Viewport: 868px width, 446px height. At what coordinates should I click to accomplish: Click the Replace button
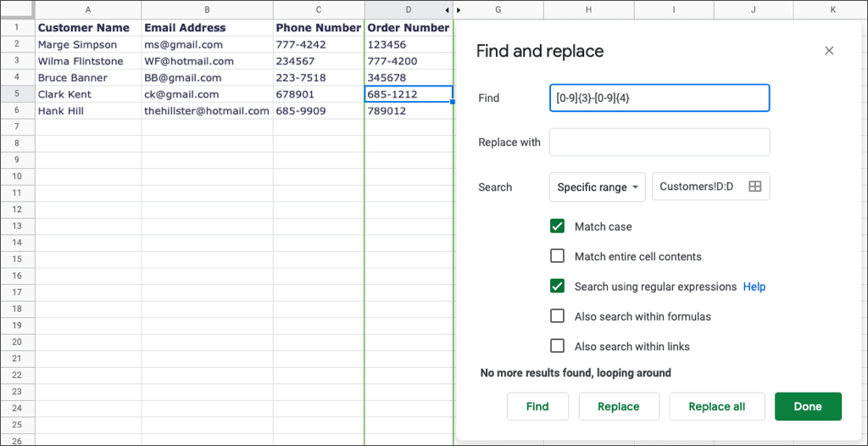pos(618,406)
